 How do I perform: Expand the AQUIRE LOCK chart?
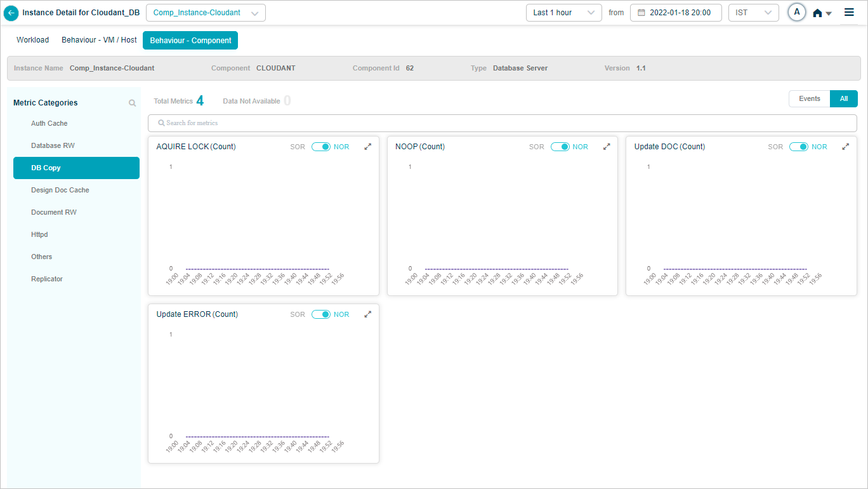[x=367, y=147]
